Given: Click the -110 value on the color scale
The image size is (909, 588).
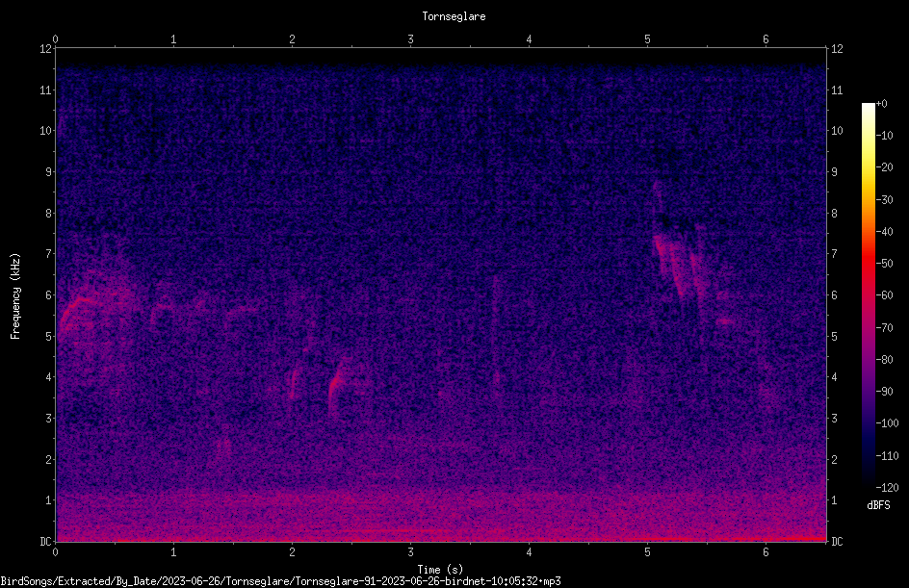Looking at the screenshot, I should tap(887, 456).
